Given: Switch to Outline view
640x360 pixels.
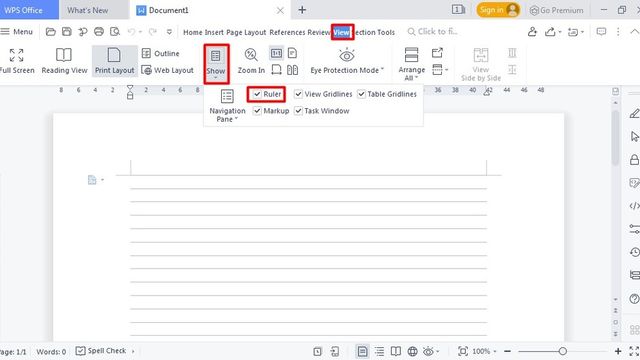Looking at the screenshot, I should tap(160, 53).
